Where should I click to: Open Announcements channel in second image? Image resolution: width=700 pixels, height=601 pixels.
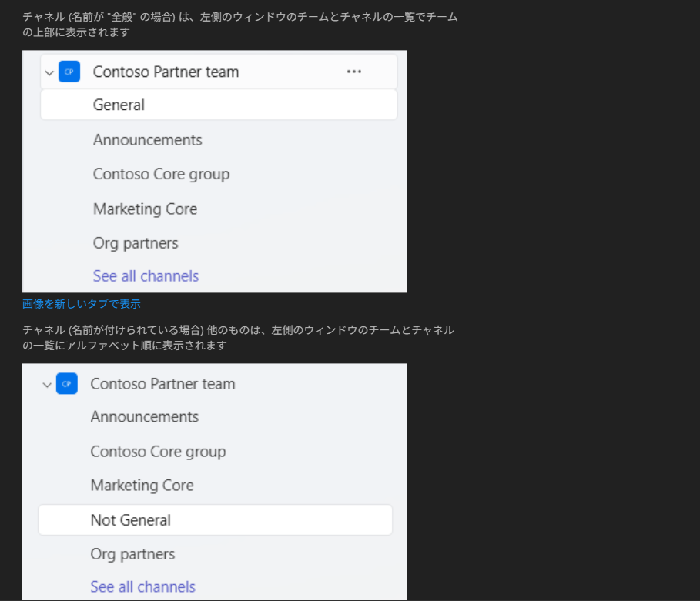[145, 417]
